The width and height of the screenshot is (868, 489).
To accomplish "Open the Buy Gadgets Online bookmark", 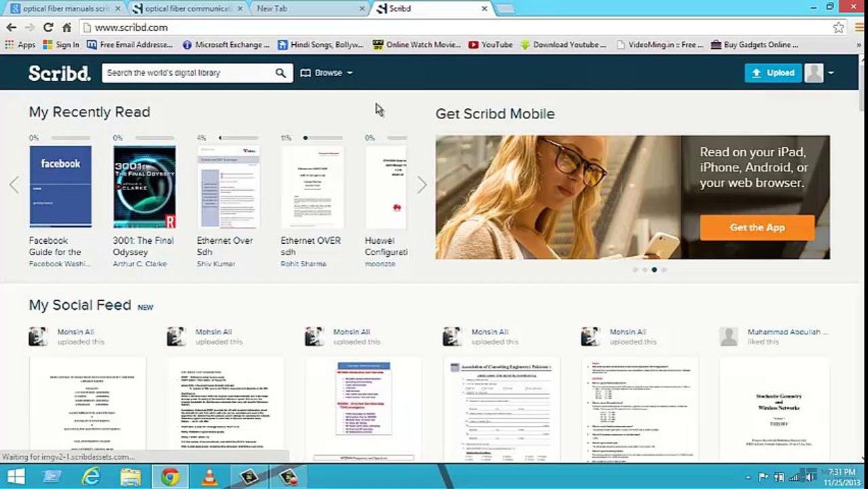I will point(755,45).
